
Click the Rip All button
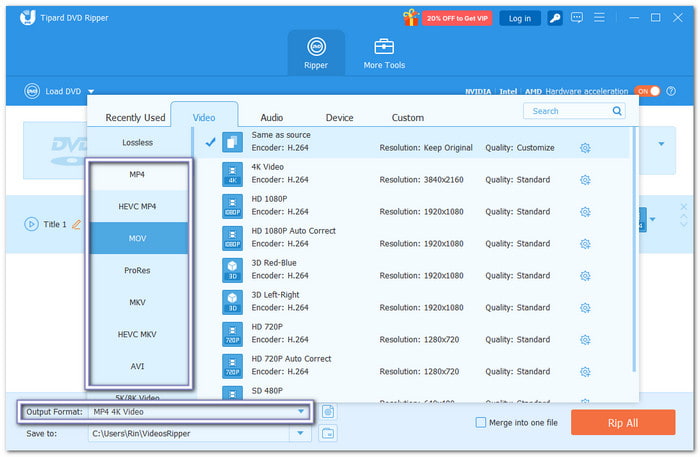[x=623, y=423]
